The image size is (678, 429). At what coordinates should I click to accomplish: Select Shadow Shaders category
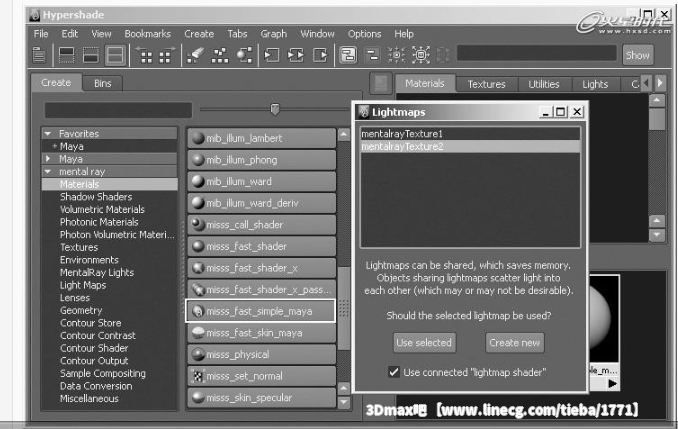coord(96,197)
